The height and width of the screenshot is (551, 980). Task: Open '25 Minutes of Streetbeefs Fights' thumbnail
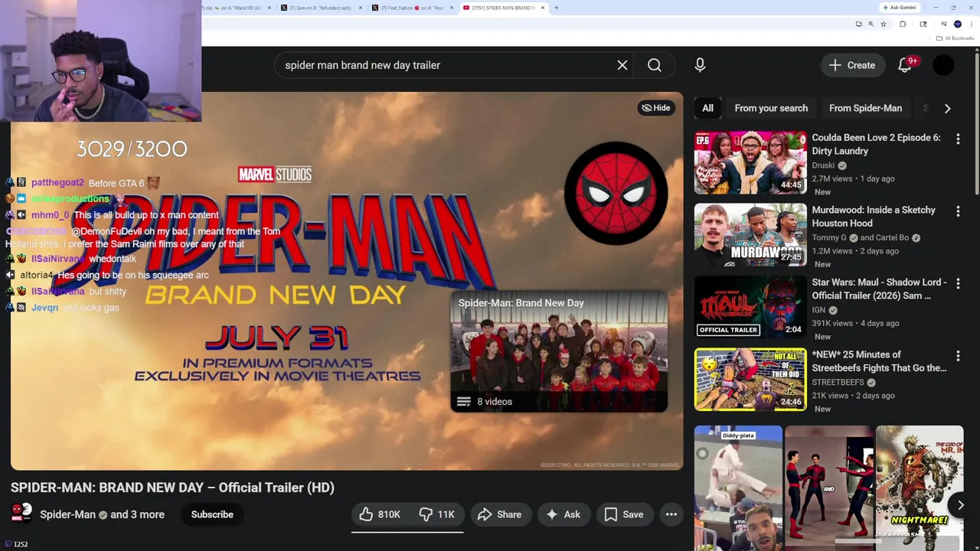[750, 380]
